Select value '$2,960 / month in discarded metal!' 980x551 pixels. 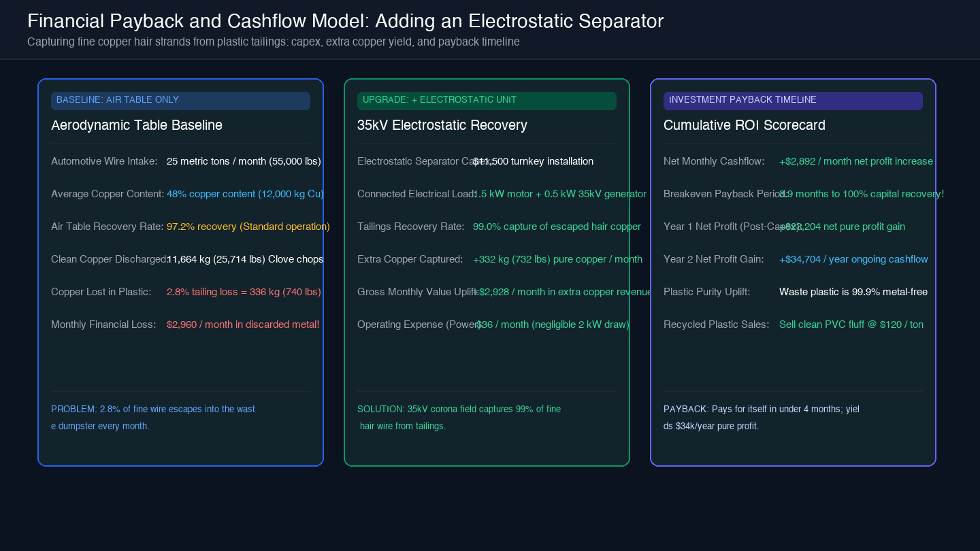(x=243, y=324)
